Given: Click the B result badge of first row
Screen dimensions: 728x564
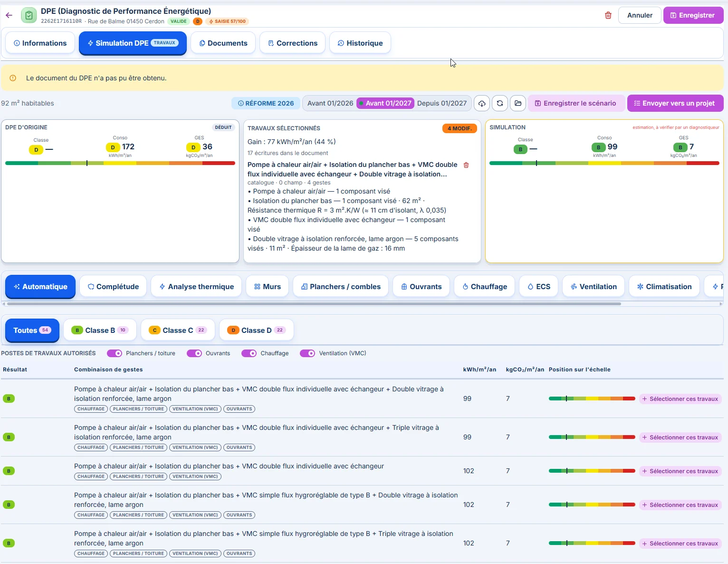Looking at the screenshot, I should [9, 399].
